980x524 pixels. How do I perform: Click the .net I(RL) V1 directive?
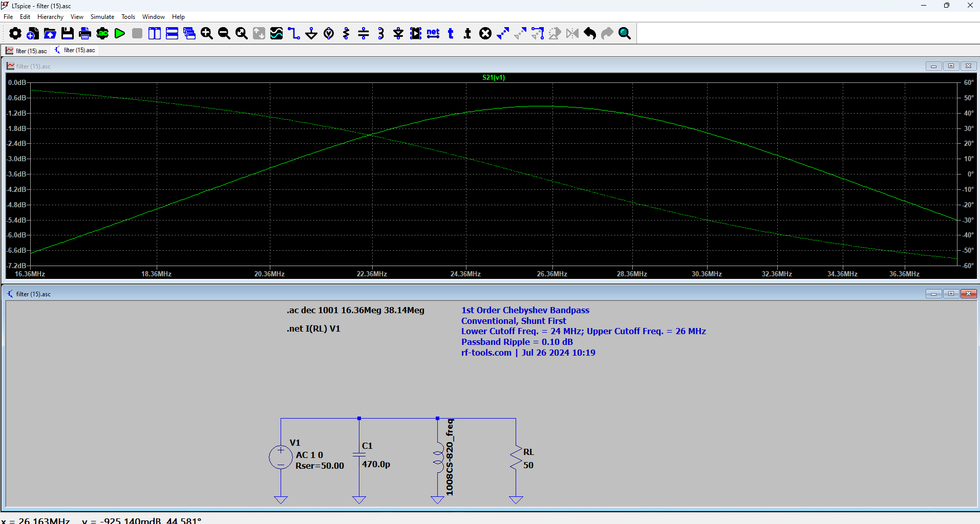tap(313, 329)
